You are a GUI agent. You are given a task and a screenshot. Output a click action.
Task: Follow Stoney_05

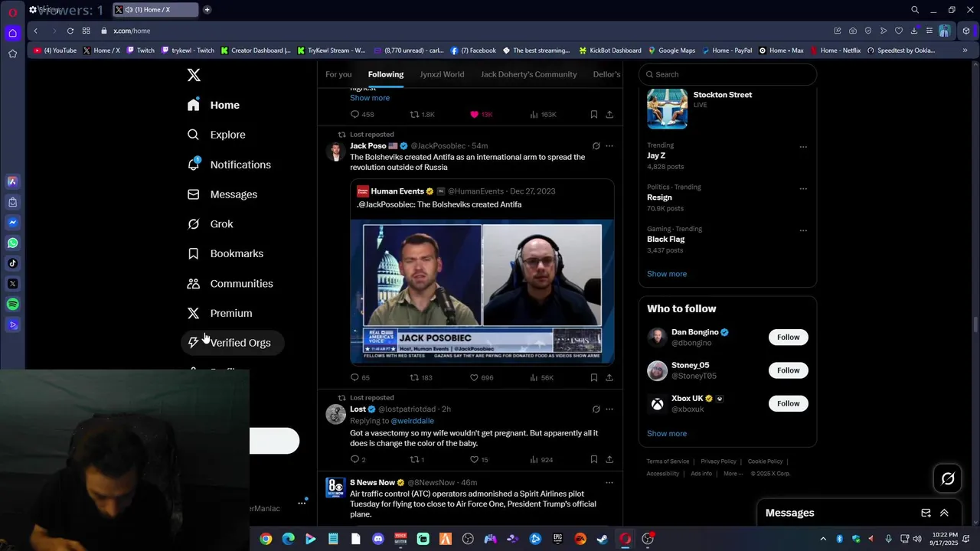788,370
